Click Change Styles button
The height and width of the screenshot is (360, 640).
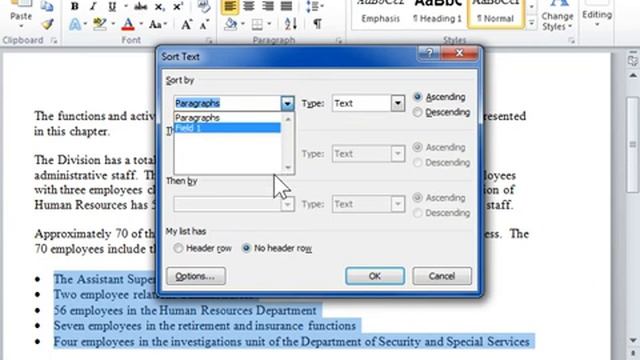tap(557, 16)
